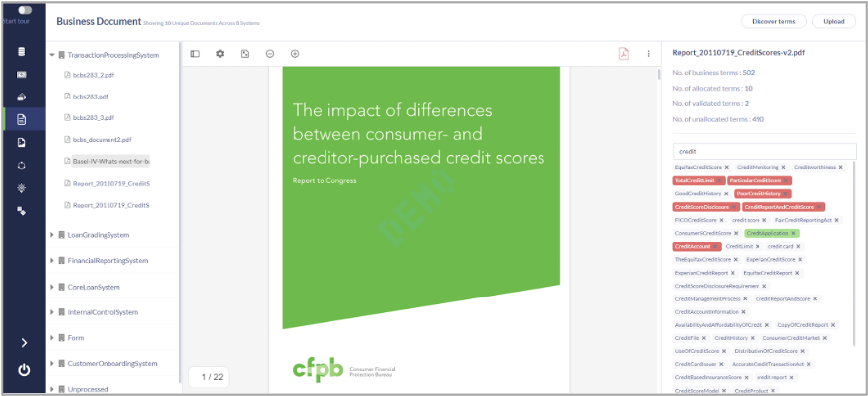Viewport: 868px width, 396px height.
Task: Zoom in with the plus icon
Action: tap(295, 54)
